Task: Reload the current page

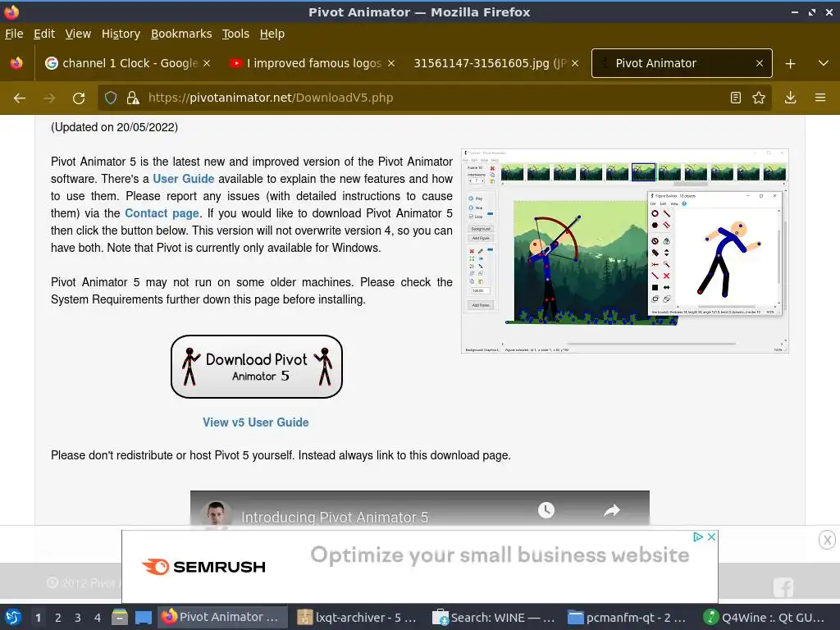Action: coord(79,98)
